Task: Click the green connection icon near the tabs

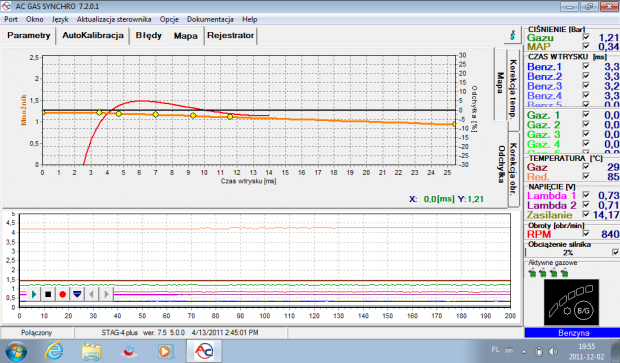Action: (x=512, y=36)
